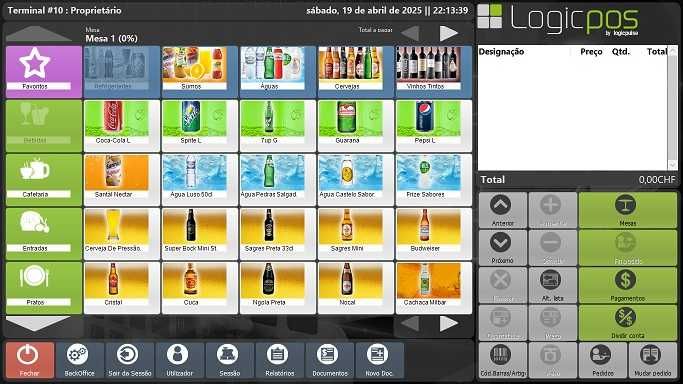Image resolution: width=683 pixels, height=384 pixels.
Task: Click the Próximo down-arrow button
Action: pyautogui.click(x=503, y=247)
